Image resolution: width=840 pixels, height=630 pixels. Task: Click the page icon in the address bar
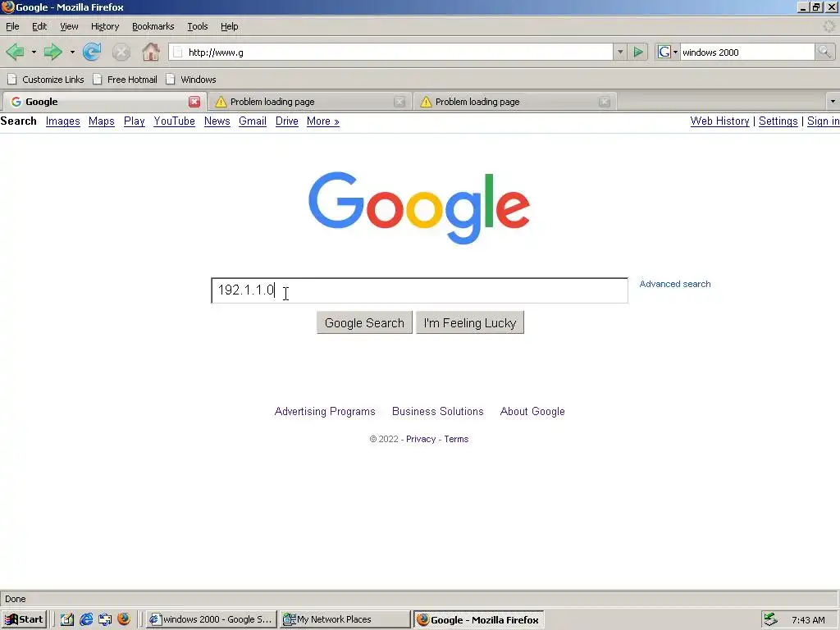178,52
